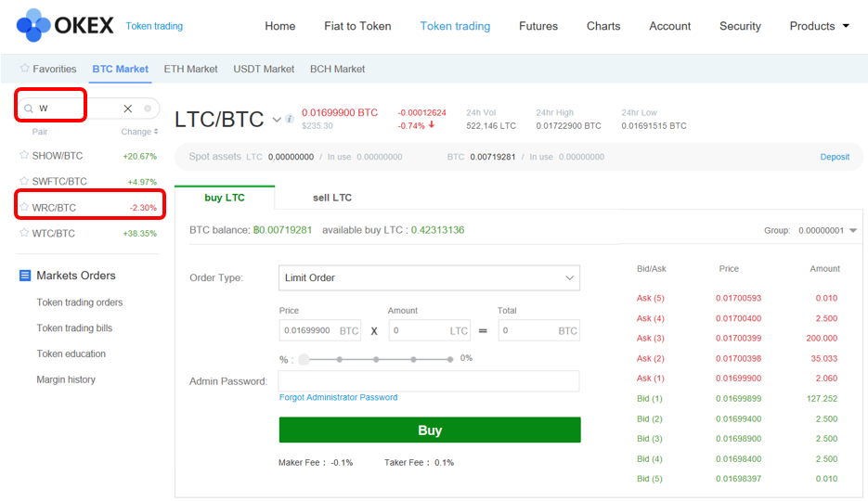
Task: Click Ask (3) price 0.01700399
Action: [x=738, y=338]
